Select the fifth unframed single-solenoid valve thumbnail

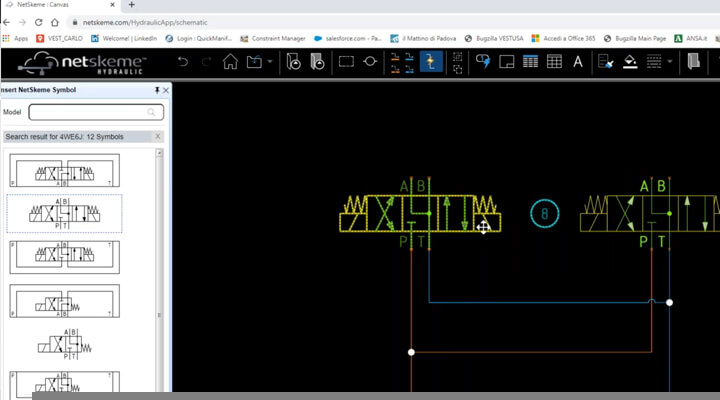tap(65, 344)
